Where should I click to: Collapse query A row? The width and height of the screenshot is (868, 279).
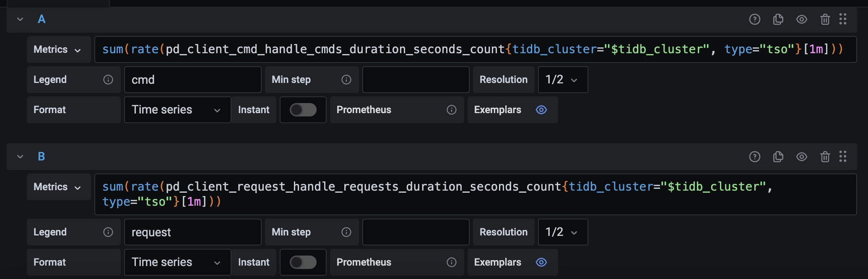[20, 19]
